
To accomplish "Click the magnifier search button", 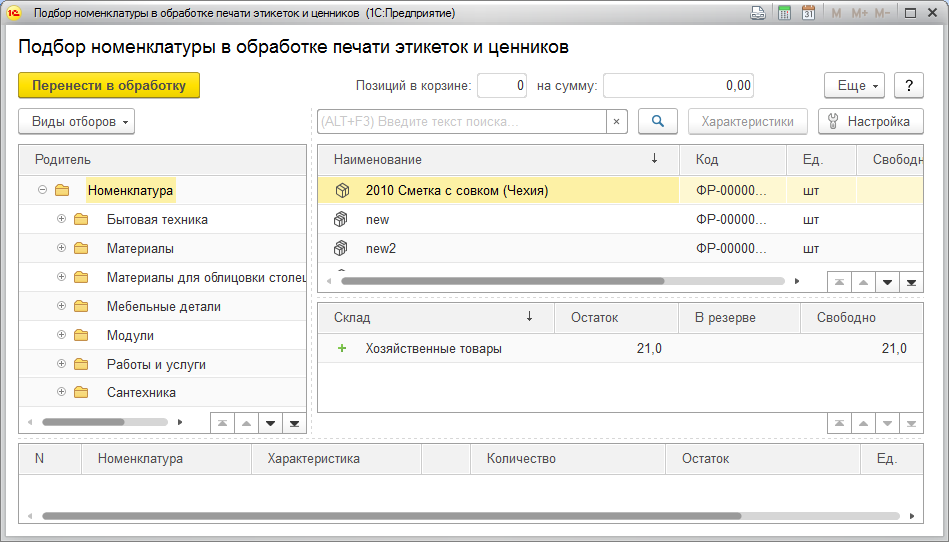I will [x=658, y=121].
